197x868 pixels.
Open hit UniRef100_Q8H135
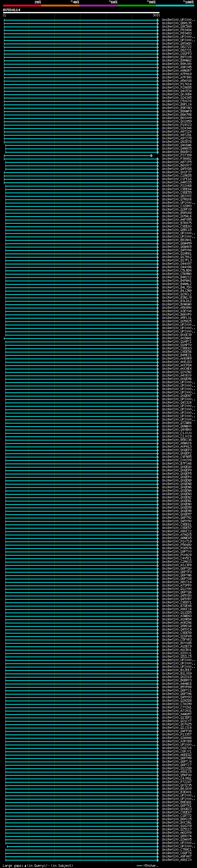point(177,23)
